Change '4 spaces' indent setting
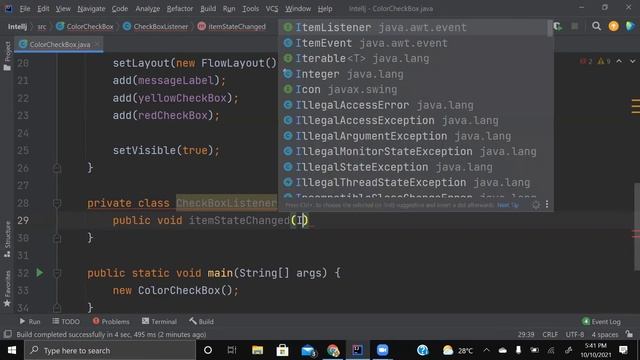 (x=605, y=334)
